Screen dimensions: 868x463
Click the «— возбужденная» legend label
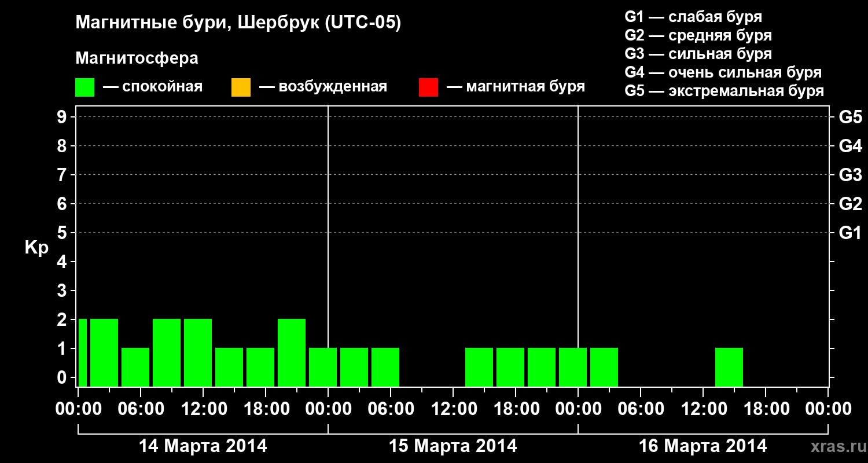pos(323,87)
